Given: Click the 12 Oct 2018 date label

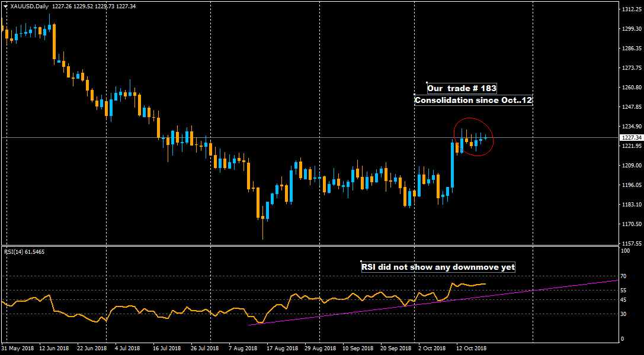Looking at the screenshot, I should 470,348.
